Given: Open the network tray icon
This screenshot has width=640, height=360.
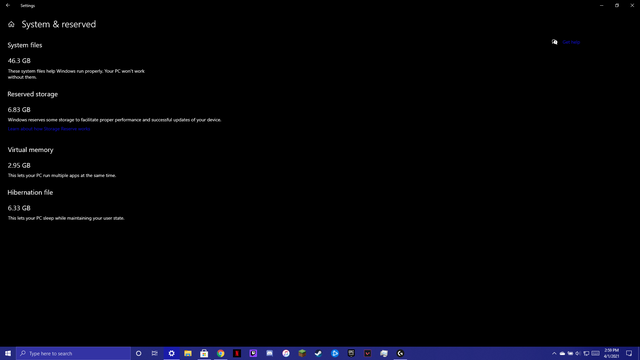Looking at the screenshot, I should [586, 353].
